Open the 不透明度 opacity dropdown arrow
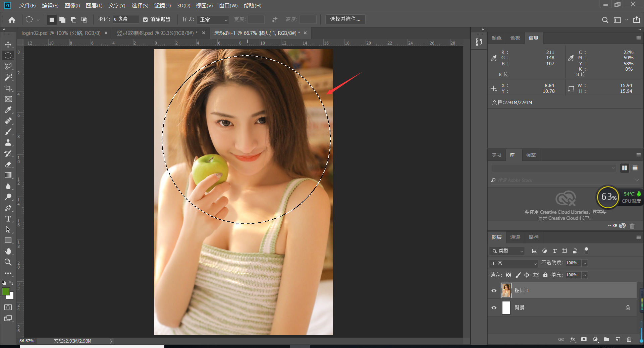Screen dimensions: 644x348 pyautogui.click(x=585, y=263)
